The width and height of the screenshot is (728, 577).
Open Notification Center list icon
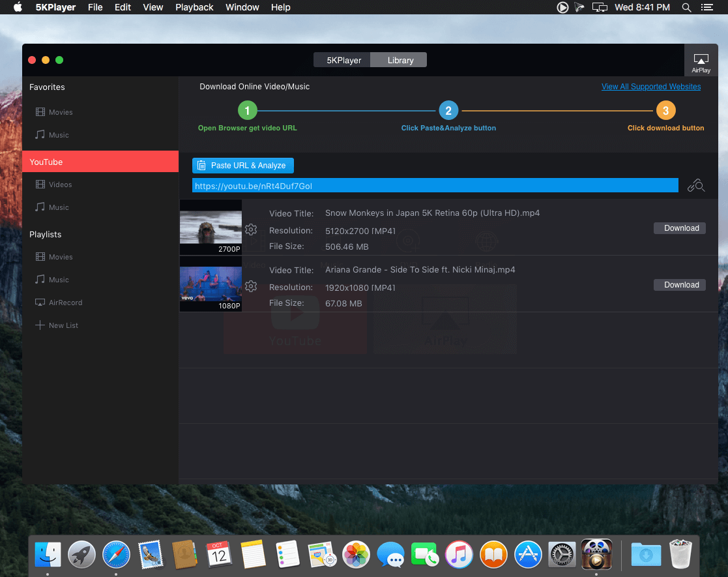(x=706, y=7)
